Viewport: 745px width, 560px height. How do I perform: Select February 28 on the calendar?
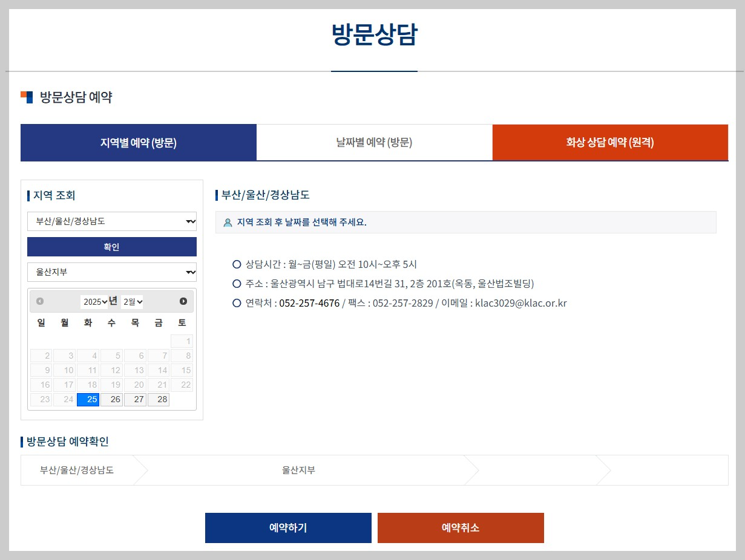click(159, 400)
